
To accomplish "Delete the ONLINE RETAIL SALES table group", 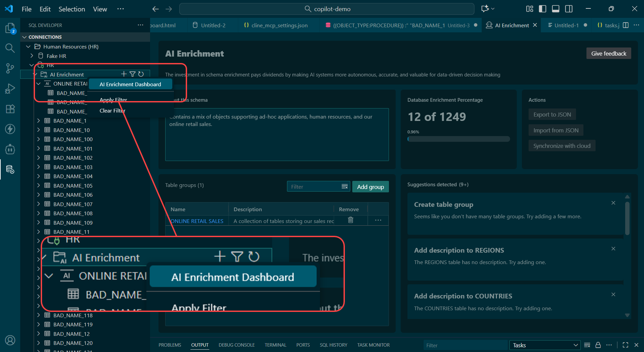I will [x=350, y=220].
